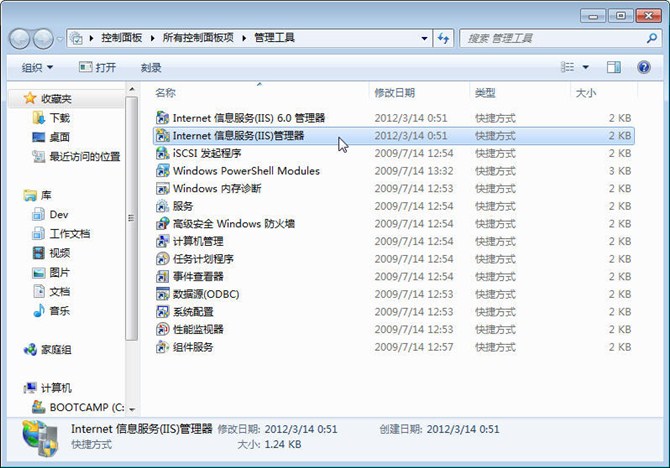Expand the arrow after 控制面板 breadcrumb

[x=153, y=38]
